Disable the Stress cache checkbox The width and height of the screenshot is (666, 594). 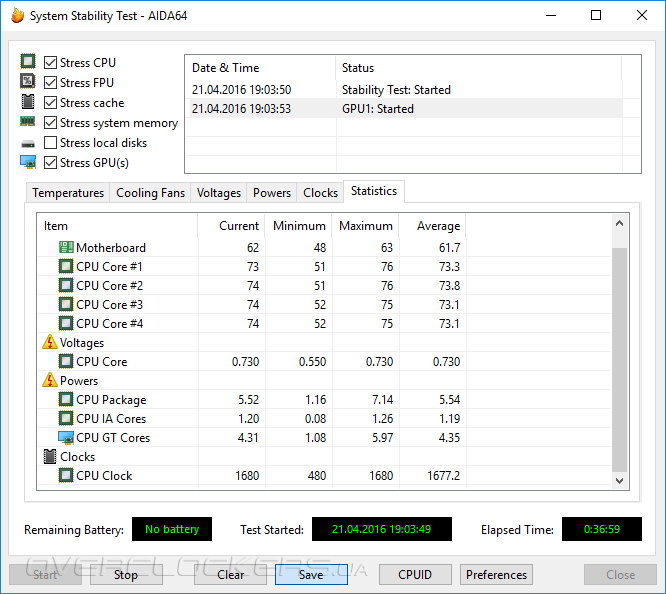51,102
